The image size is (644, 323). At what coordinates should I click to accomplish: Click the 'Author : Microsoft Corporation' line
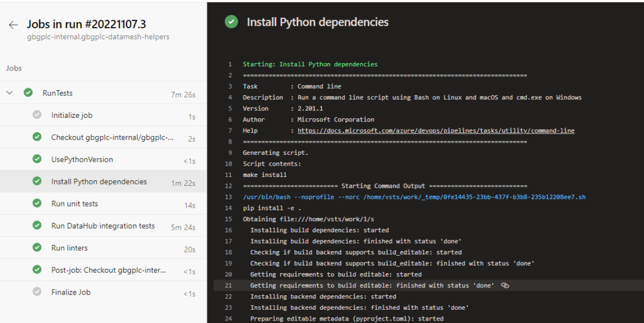click(308, 120)
